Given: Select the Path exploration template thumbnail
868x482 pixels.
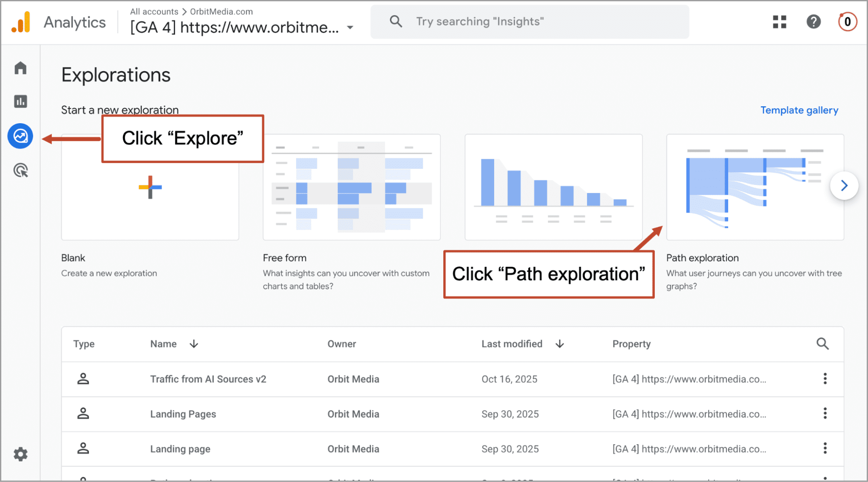Looking at the screenshot, I should [755, 187].
